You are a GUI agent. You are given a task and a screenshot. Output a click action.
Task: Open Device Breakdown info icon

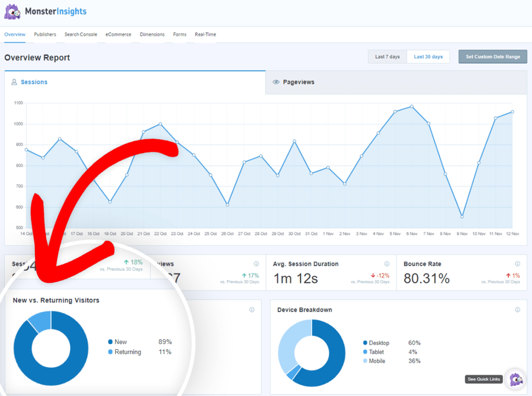pos(517,309)
